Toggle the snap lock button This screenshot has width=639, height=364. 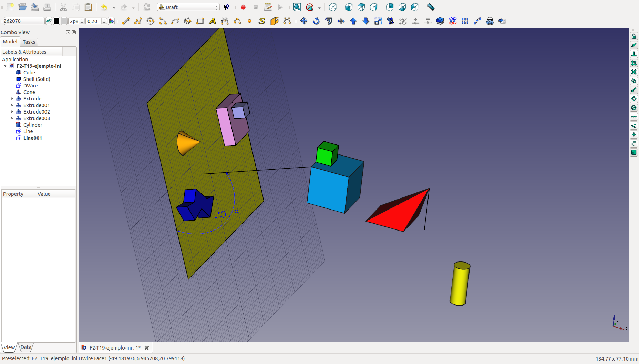pyautogui.click(x=634, y=36)
